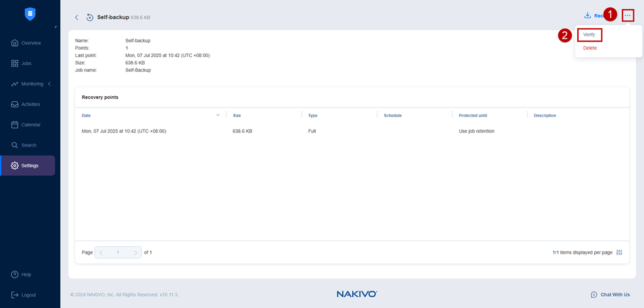Click the Help question mark icon
This screenshot has width=644, height=308.
point(15,274)
